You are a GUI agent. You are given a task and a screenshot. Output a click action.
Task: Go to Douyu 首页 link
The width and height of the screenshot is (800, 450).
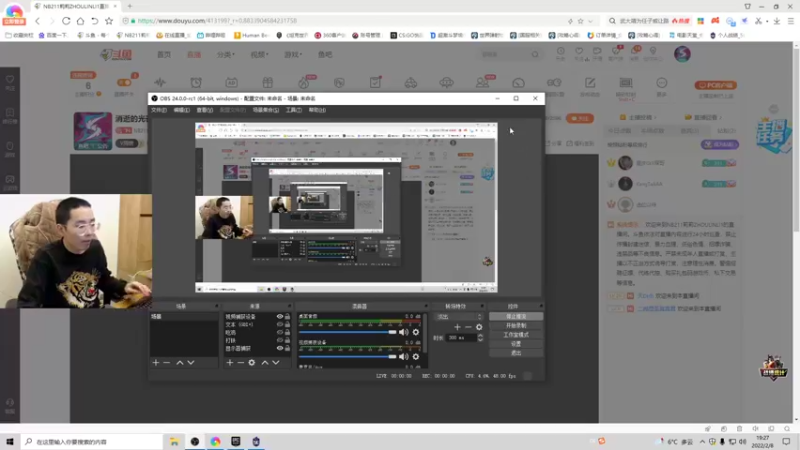[164, 54]
